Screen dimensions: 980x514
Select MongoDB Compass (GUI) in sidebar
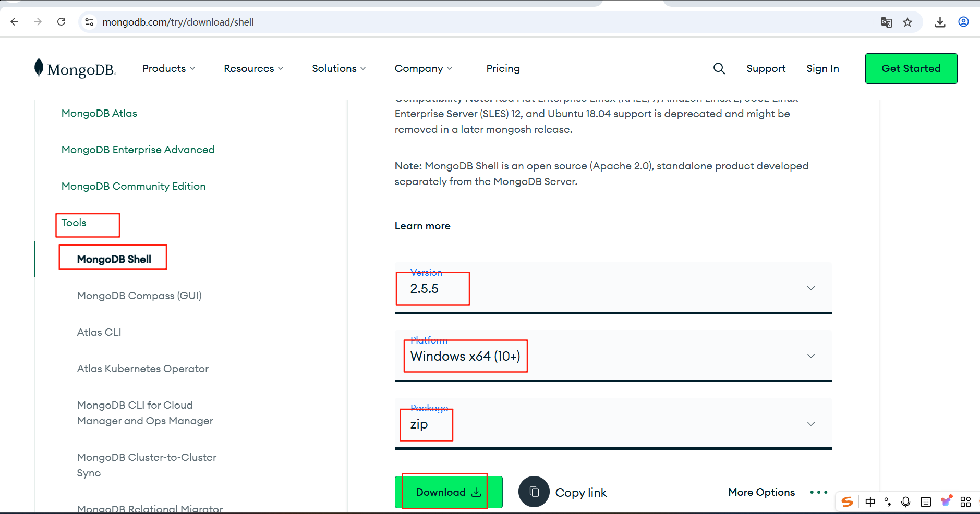click(139, 296)
